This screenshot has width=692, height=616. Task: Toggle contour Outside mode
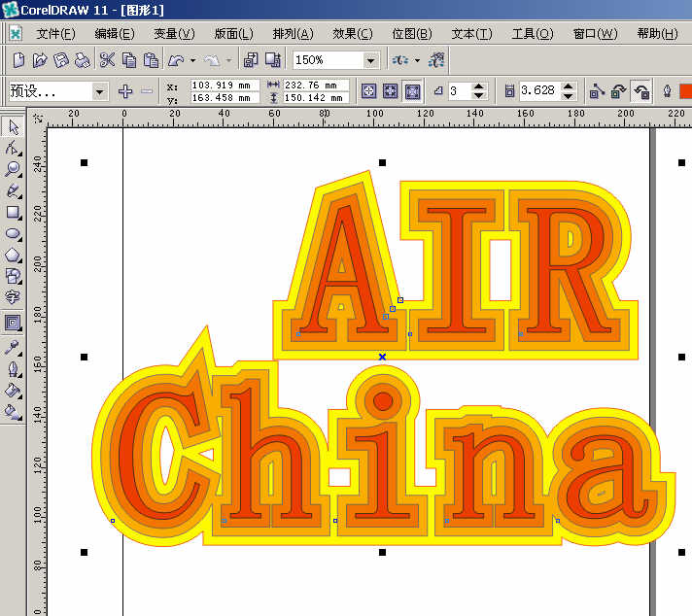[412, 91]
